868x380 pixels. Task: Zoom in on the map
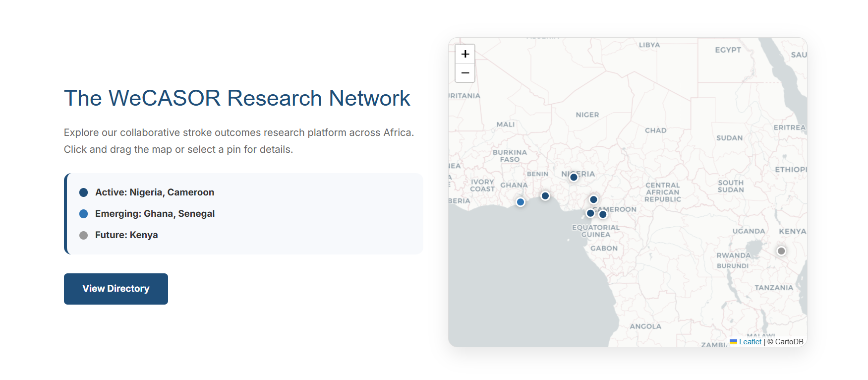pos(465,54)
